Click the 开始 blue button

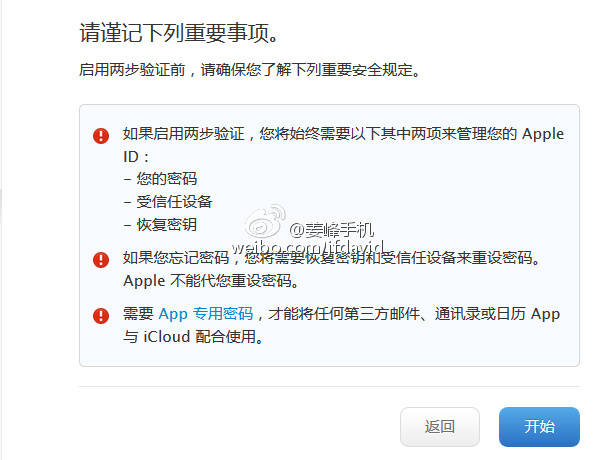(539, 427)
